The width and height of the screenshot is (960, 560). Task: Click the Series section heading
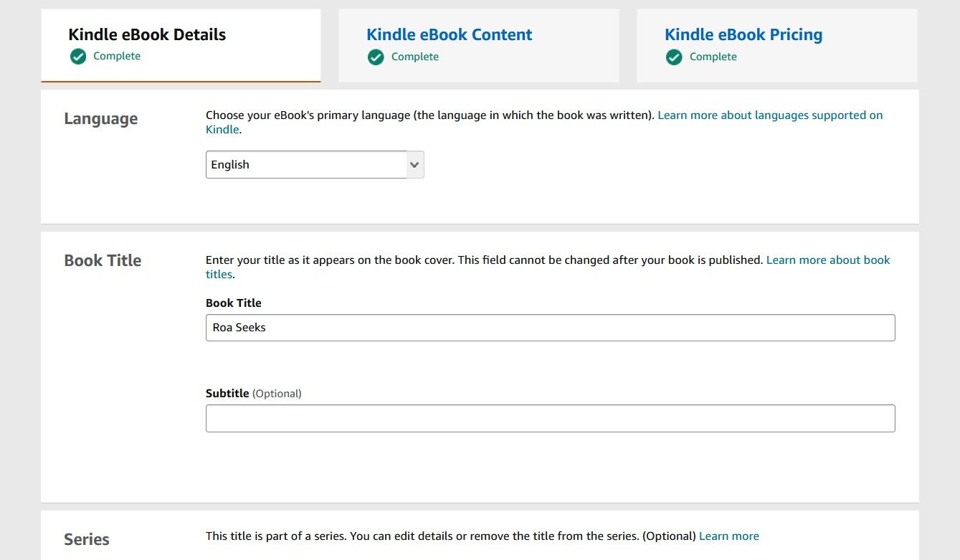tap(86, 539)
